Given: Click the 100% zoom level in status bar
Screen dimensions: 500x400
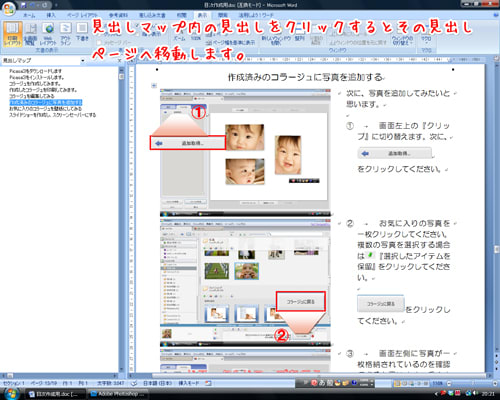Looking at the screenshot, I should pos(437,384).
